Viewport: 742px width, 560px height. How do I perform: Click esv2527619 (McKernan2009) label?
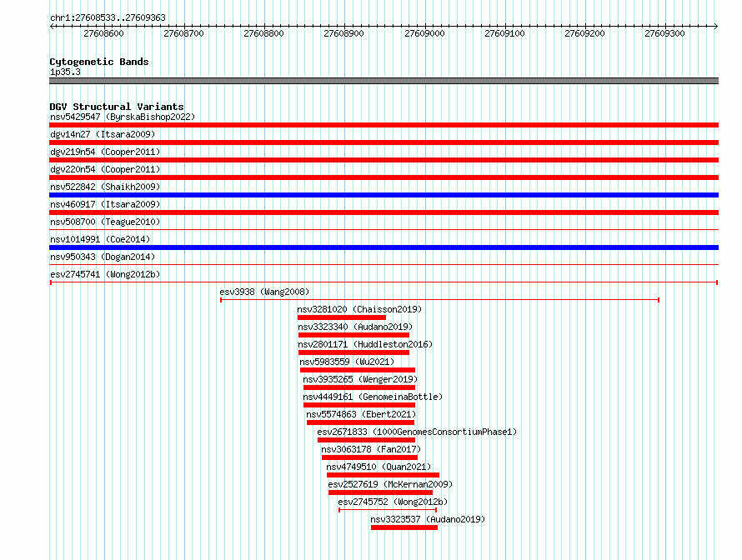[390, 484]
